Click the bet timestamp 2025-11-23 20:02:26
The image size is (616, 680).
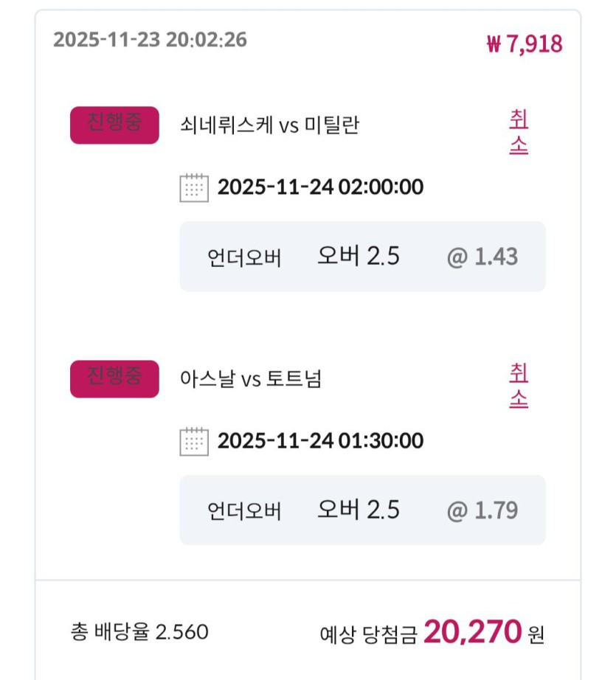[150, 40]
